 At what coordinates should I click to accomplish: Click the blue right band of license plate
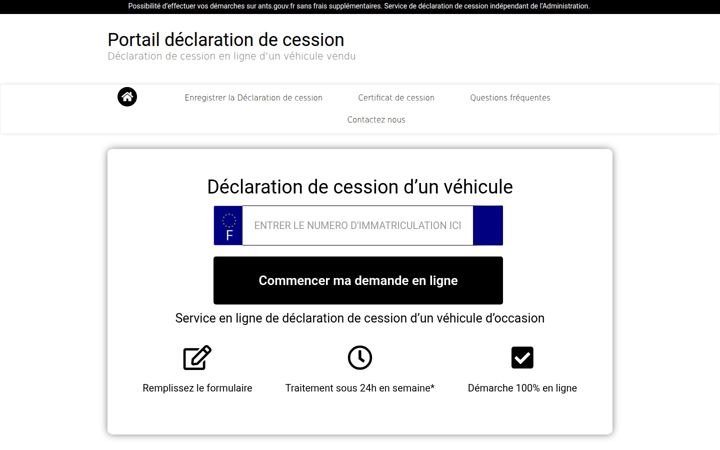coord(488,225)
